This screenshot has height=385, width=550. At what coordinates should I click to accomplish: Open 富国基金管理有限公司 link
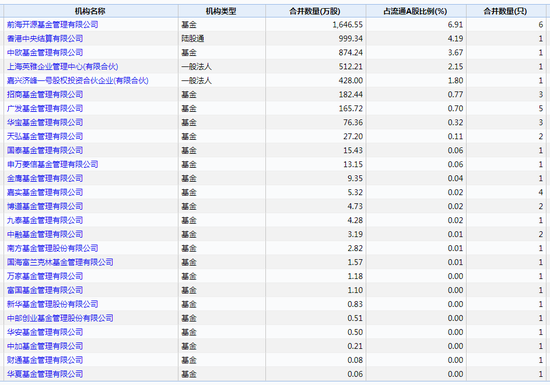pyautogui.click(x=45, y=290)
